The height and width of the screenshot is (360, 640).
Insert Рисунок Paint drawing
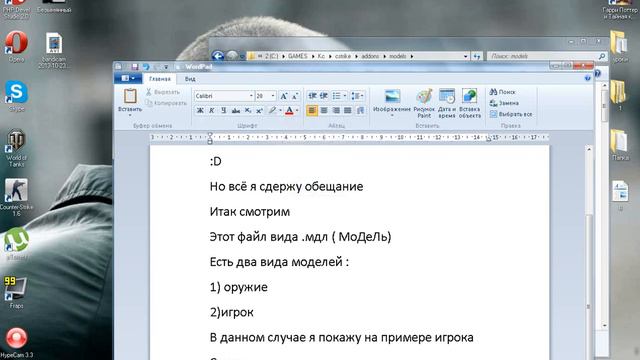424,103
